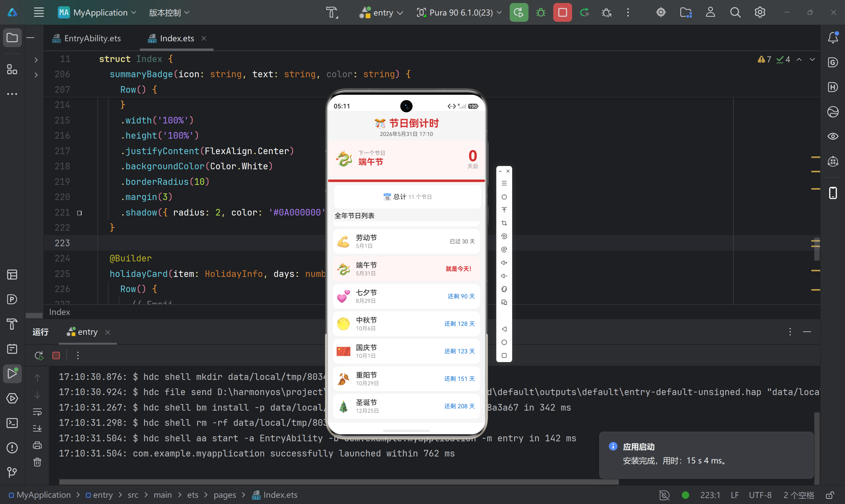
Task: Tap the 国庆节 holiday card in emulator
Action: point(406,351)
